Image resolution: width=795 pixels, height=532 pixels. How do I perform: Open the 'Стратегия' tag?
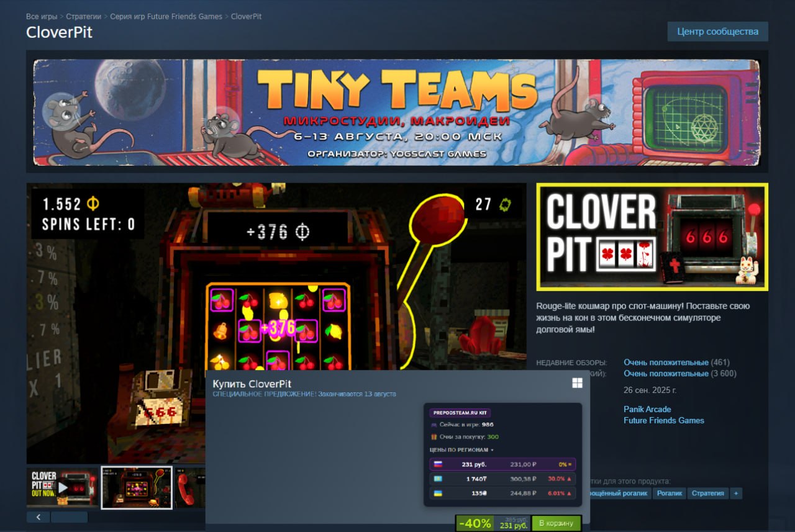pos(708,494)
